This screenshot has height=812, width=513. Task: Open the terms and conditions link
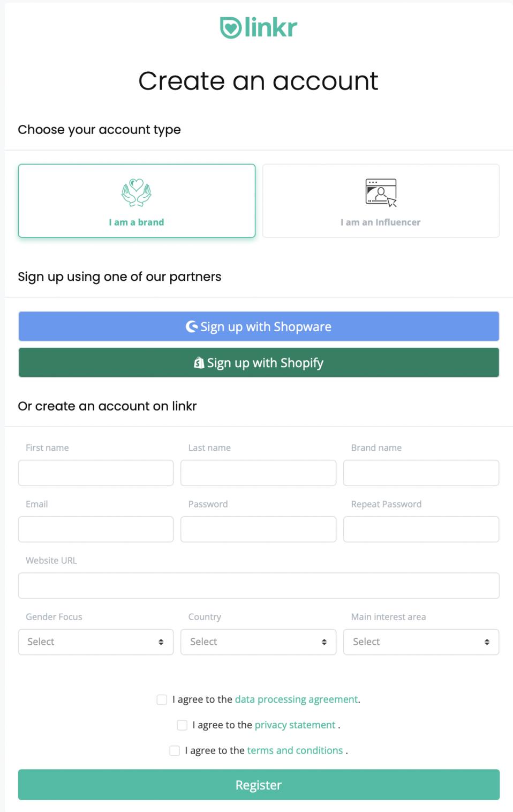click(x=295, y=751)
